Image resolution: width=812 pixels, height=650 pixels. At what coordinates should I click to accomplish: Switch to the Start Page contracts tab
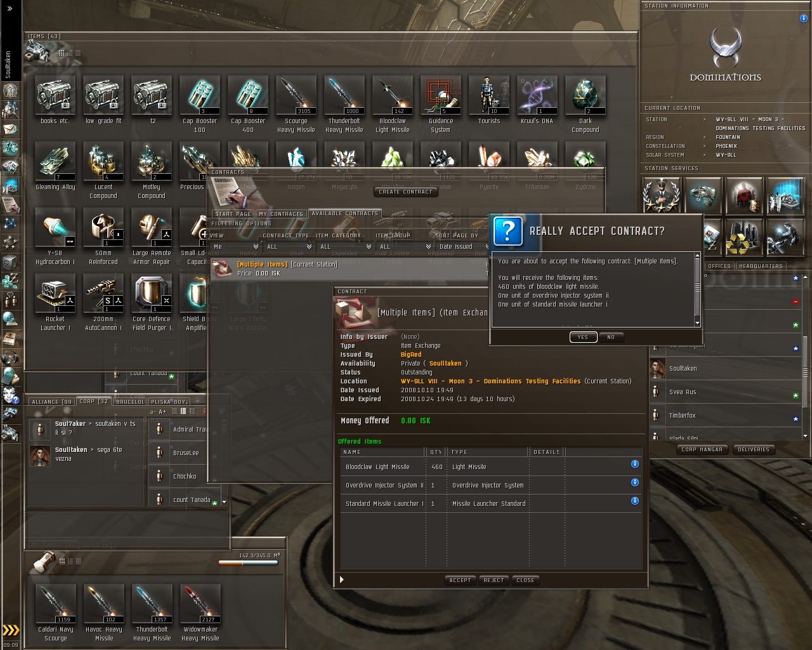pyautogui.click(x=233, y=214)
